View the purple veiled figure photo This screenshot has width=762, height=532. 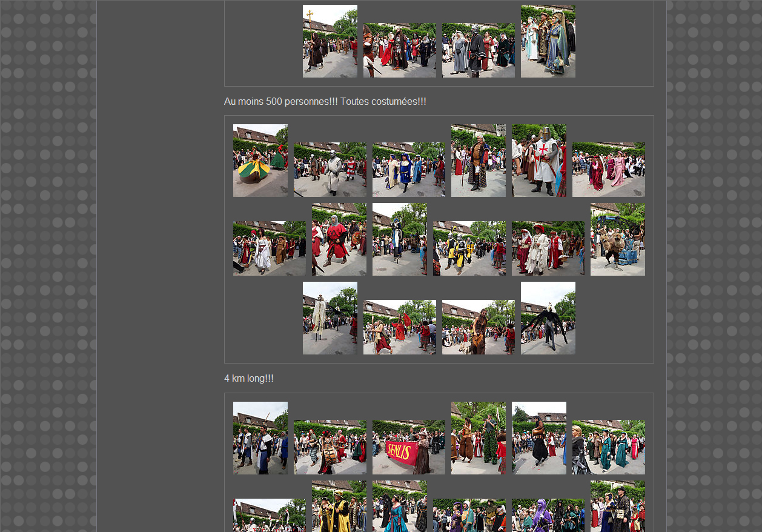(x=548, y=515)
